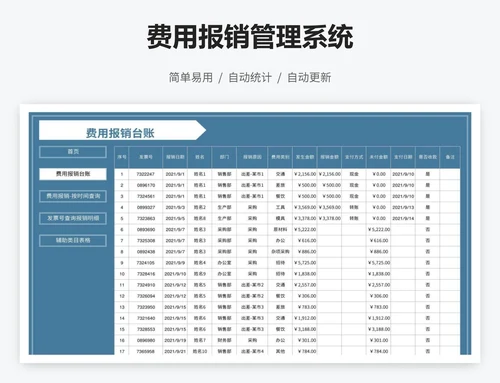Click the 出差-某市4 reason cell
This screenshot has width=500, height=383.
[x=252, y=351]
